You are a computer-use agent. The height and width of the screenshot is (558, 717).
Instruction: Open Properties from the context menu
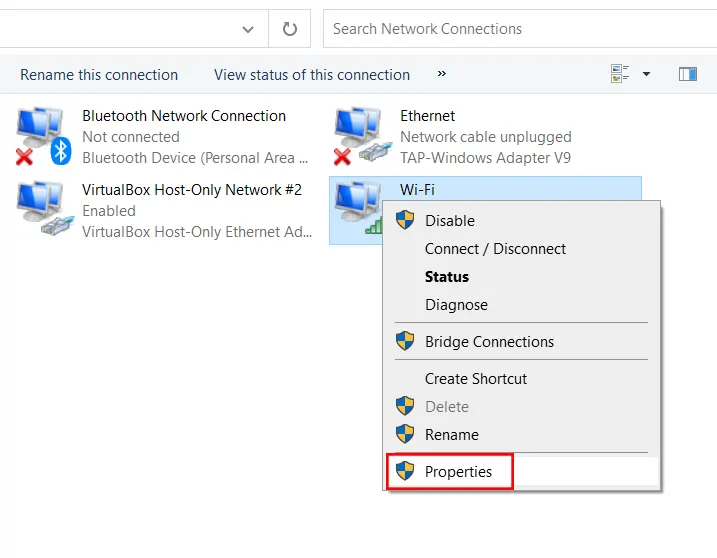pos(521,472)
